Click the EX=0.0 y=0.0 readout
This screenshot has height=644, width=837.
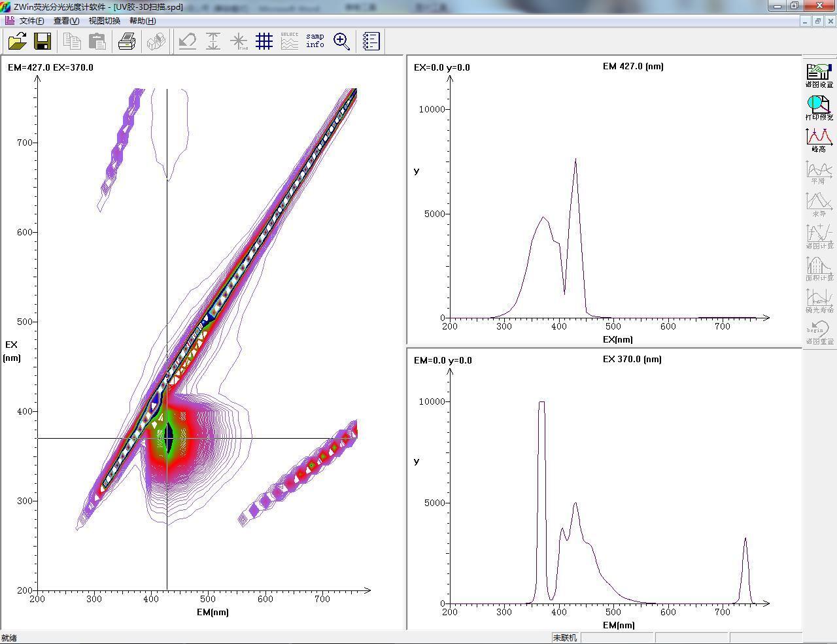tap(442, 67)
